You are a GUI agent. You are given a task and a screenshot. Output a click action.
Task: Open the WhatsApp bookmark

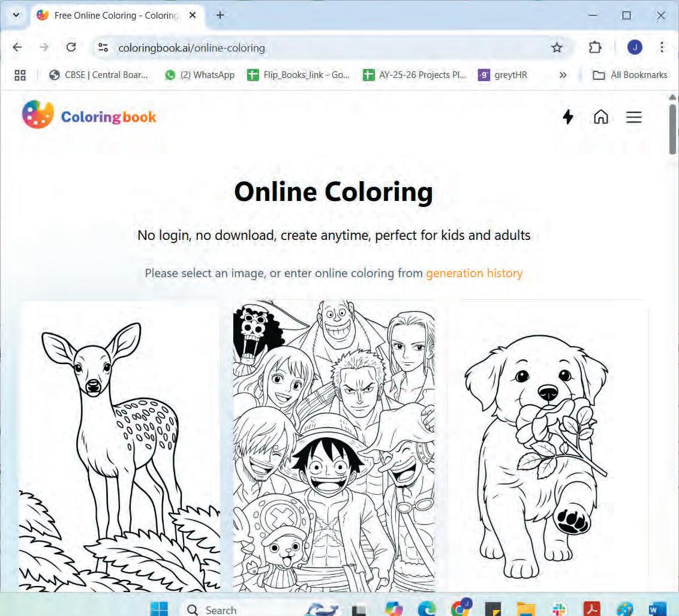(x=200, y=76)
